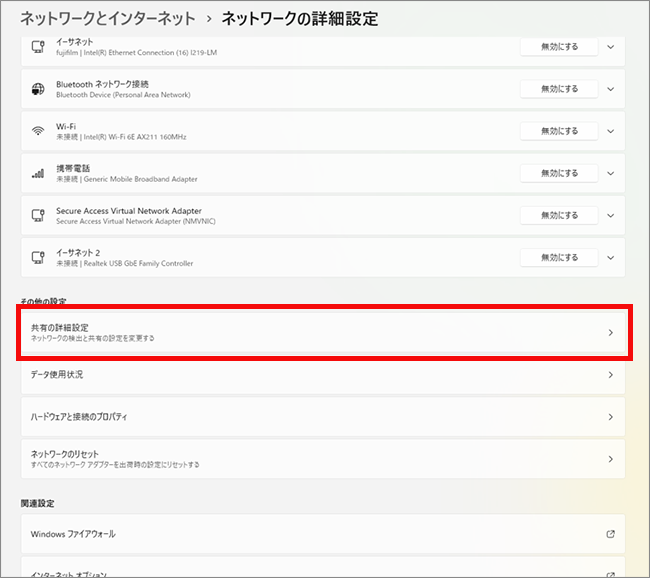Disable the Bluetooth network connection with 無効にする
The height and width of the screenshot is (578, 650).
tap(559, 89)
